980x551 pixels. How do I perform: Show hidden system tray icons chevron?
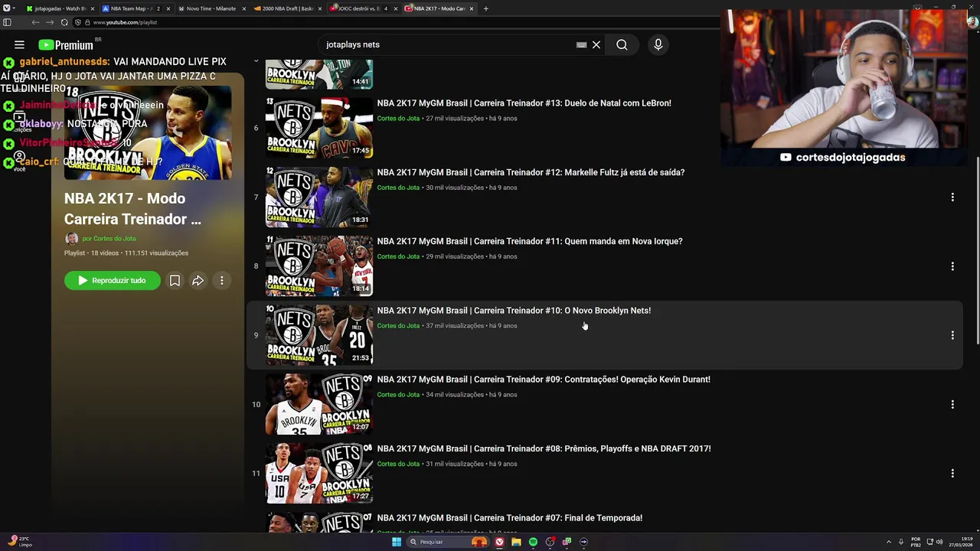tap(890, 542)
